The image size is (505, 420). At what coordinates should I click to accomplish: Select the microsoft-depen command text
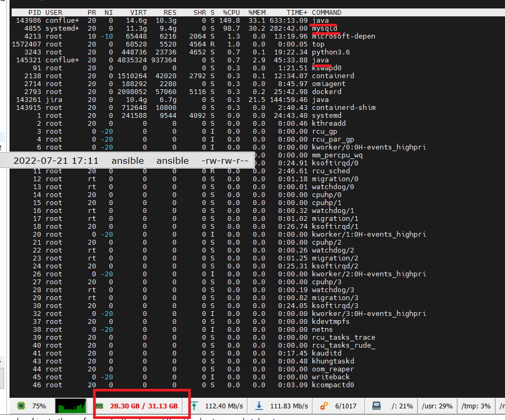coord(343,36)
